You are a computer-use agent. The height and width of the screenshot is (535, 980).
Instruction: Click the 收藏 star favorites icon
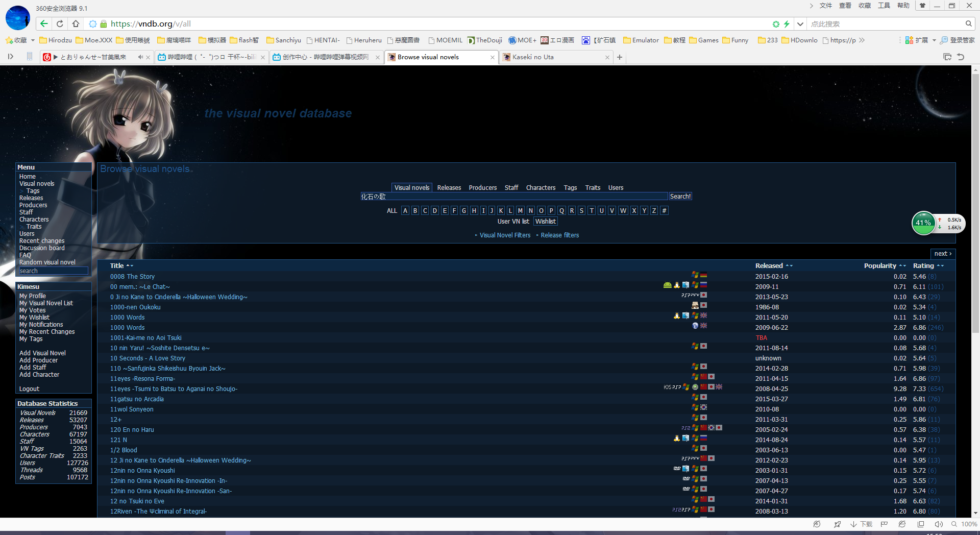point(9,40)
